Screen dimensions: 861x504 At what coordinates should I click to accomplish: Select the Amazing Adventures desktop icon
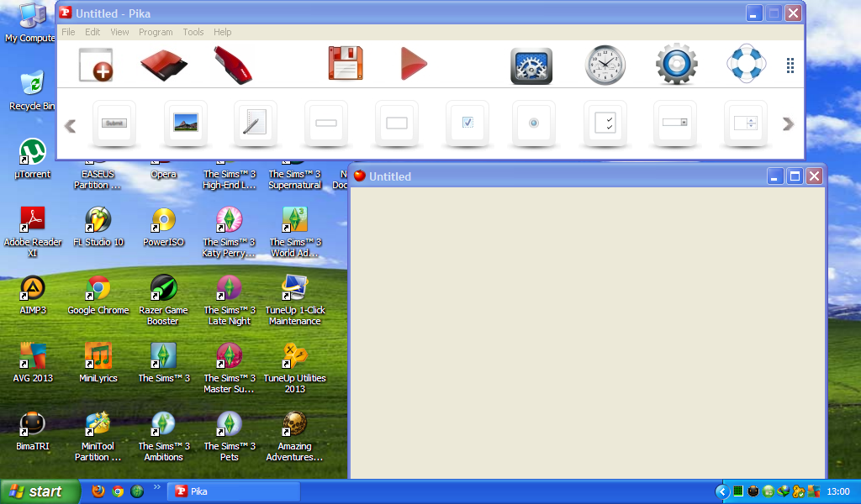pyautogui.click(x=295, y=435)
